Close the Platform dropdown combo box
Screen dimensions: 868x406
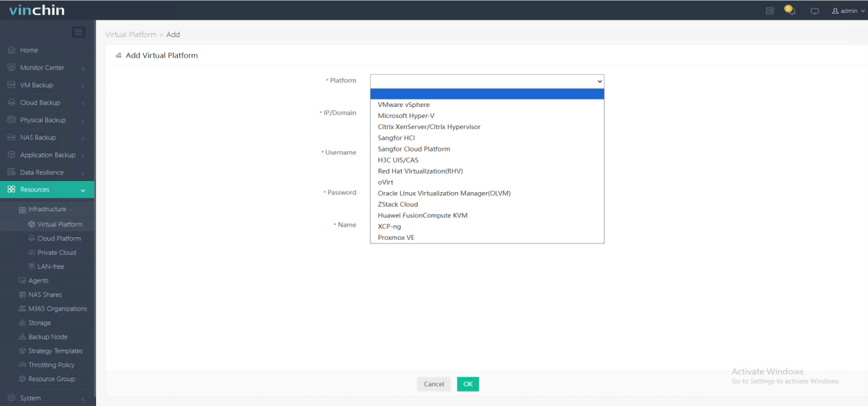click(x=487, y=81)
